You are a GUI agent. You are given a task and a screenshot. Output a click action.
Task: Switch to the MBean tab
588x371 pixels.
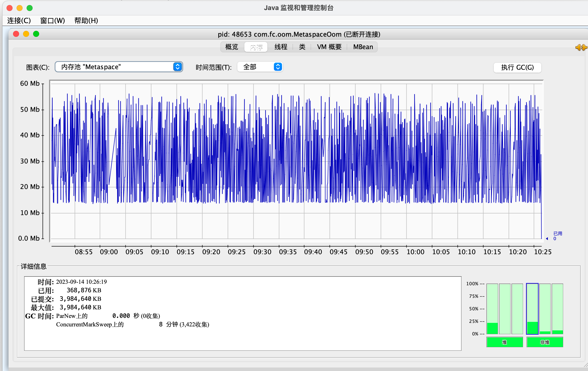[363, 47]
